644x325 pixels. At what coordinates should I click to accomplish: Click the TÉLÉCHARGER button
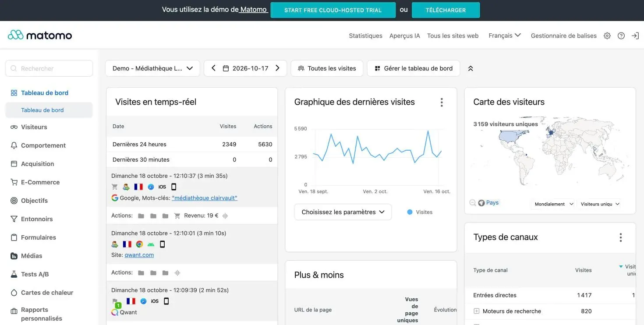[446, 10]
